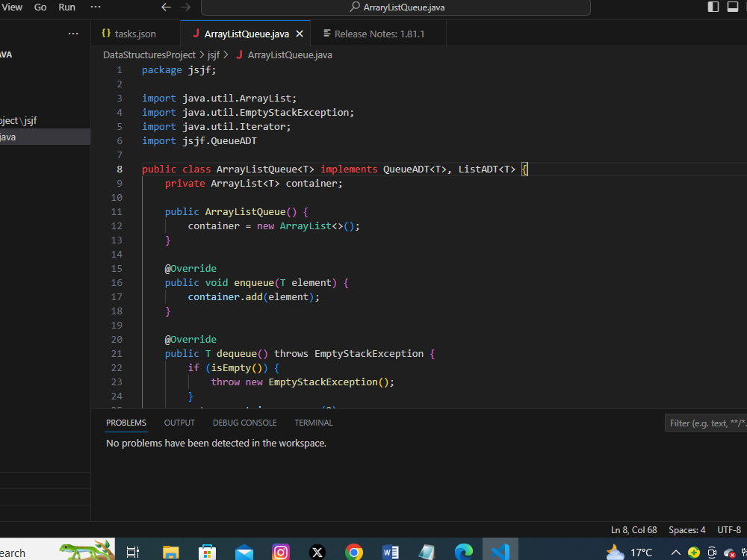Click the UTF-8 encoding status entry
The width and height of the screenshot is (747, 560).
(729, 530)
